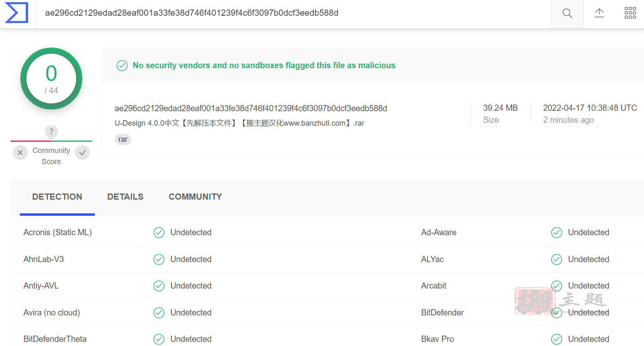Click the Community Score label

click(51, 156)
